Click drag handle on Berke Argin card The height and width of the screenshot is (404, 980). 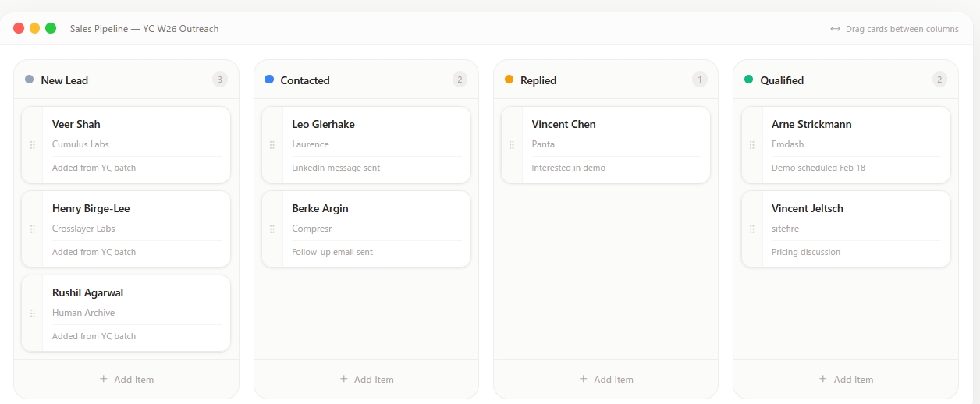tap(272, 229)
